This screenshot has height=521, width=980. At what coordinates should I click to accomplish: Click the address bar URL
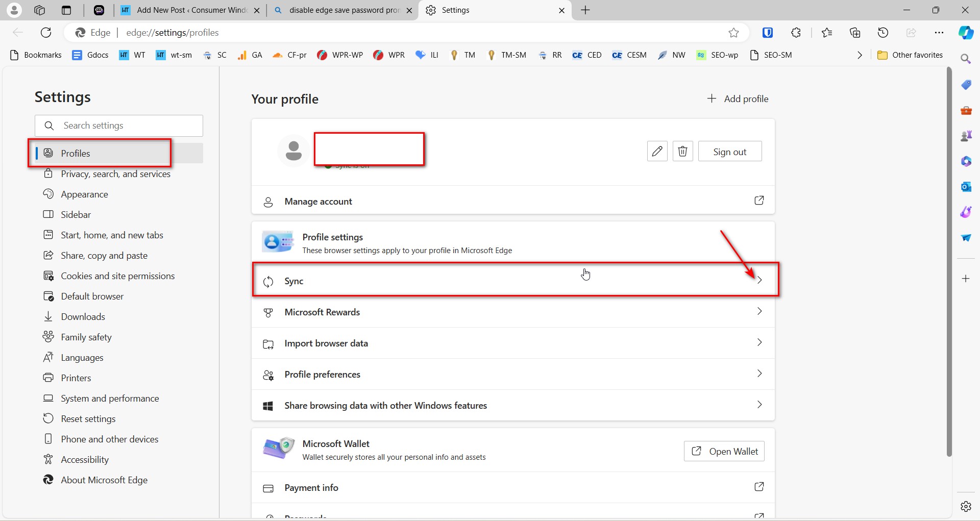[173, 33]
